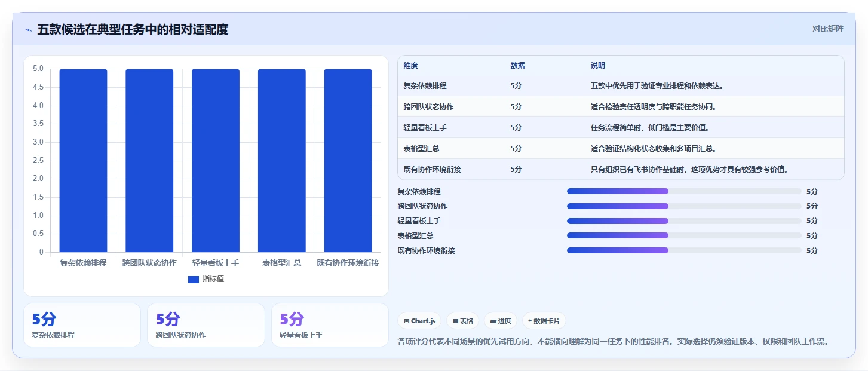The image size is (868, 371).
Task: Open the 复杂依赖排程 5分 data card
Action: 82,325
